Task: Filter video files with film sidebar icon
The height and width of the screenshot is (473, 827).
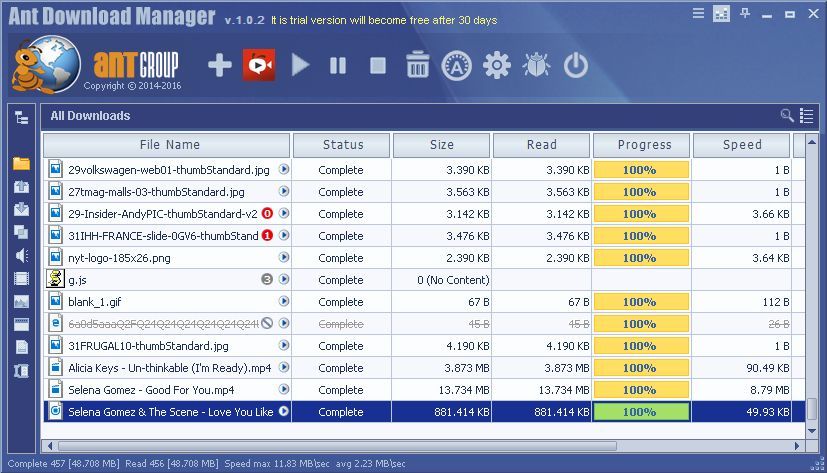Action: (21, 278)
